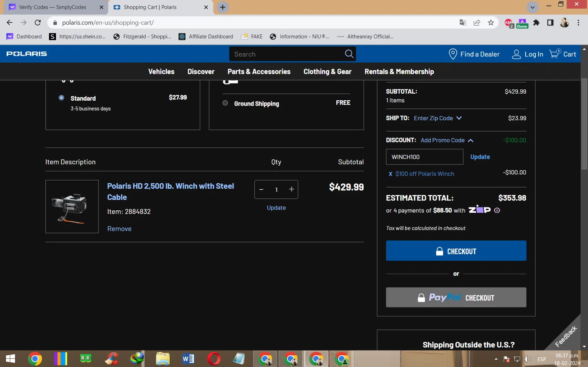Click the translate page icon

[463, 22]
